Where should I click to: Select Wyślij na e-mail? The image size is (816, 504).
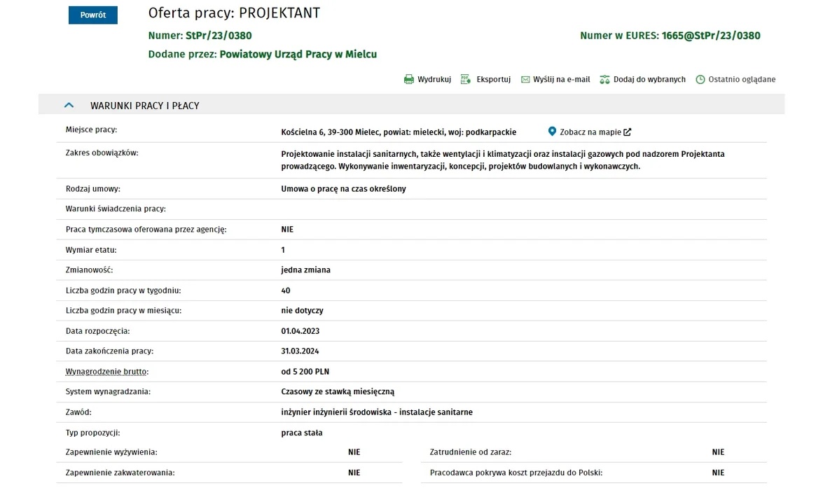pyautogui.click(x=562, y=80)
